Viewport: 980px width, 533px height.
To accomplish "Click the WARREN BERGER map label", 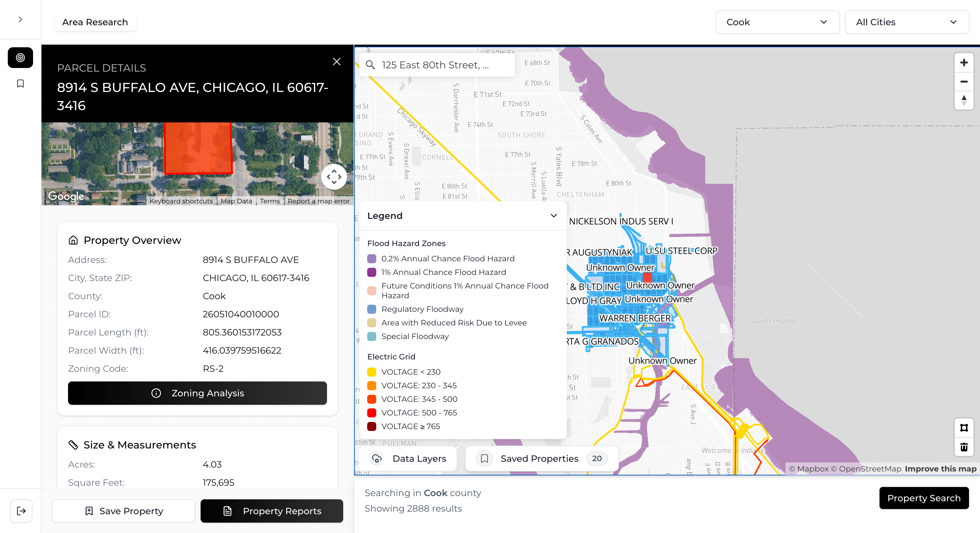I will [635, 318].
